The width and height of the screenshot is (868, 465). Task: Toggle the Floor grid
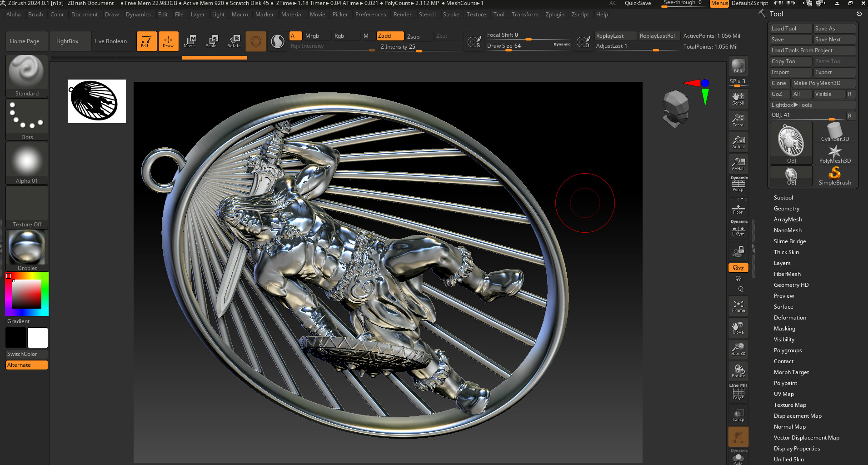738,207
